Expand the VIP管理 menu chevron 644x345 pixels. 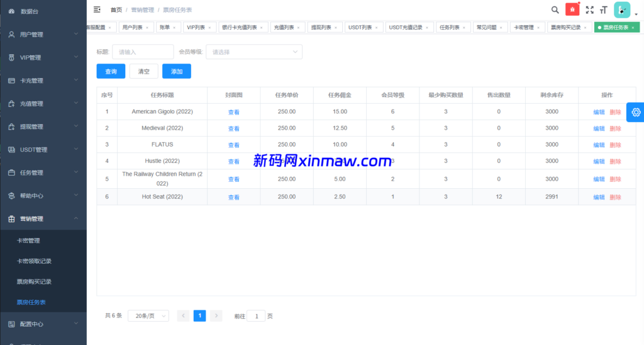click(76, 57)
